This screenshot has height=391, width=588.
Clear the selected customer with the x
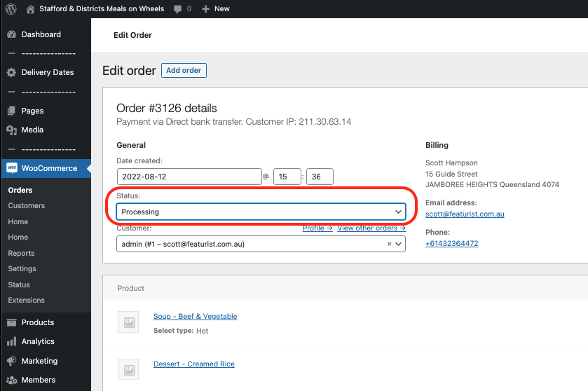389,244
